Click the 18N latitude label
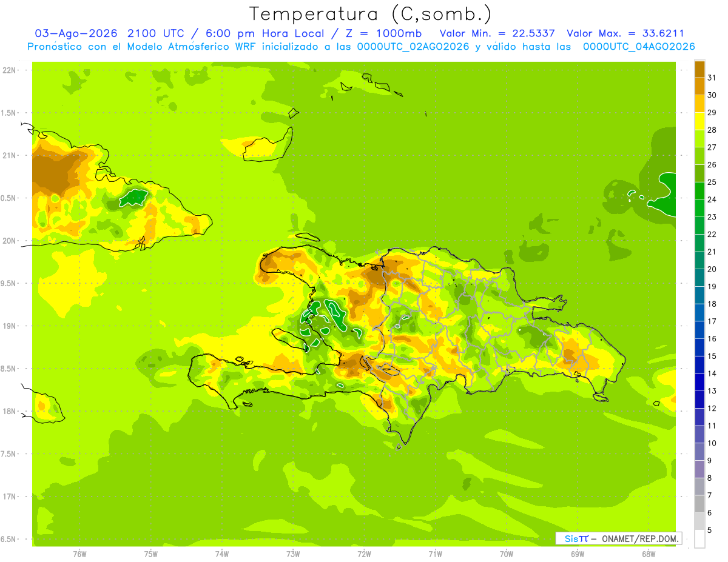This screenshot has height=562, width=728. click(x=9, y=411)
